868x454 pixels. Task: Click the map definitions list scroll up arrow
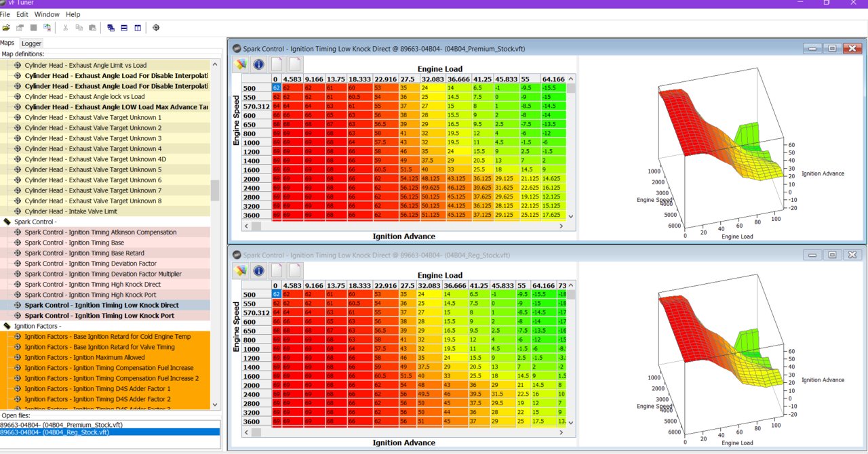[x=215, y=64]
